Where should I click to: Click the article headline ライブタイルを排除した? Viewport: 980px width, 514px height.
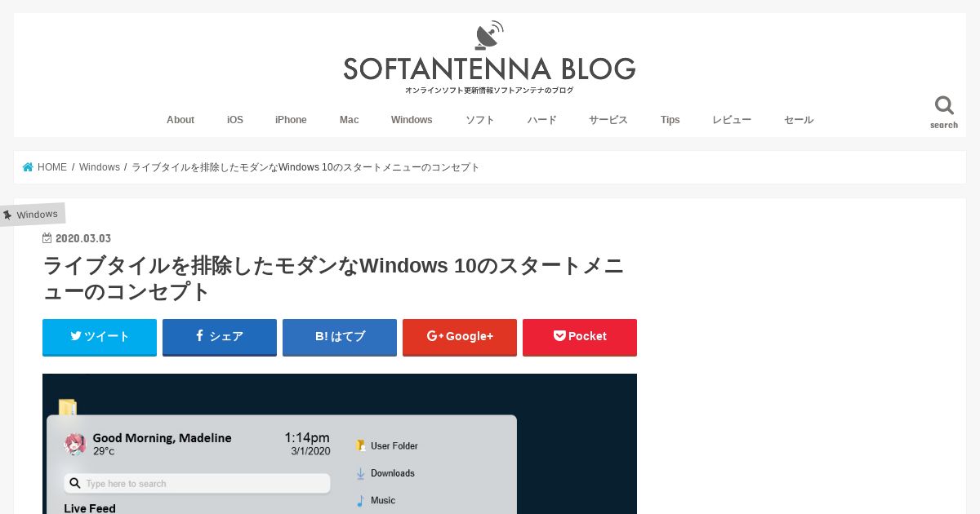(x=333, y=279)
